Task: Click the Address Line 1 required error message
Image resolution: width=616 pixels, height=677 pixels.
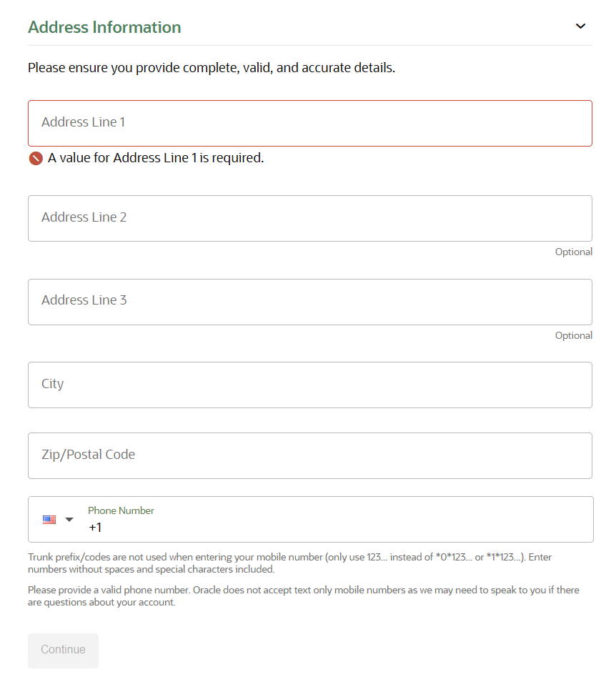Action: (x=154, y=157)
